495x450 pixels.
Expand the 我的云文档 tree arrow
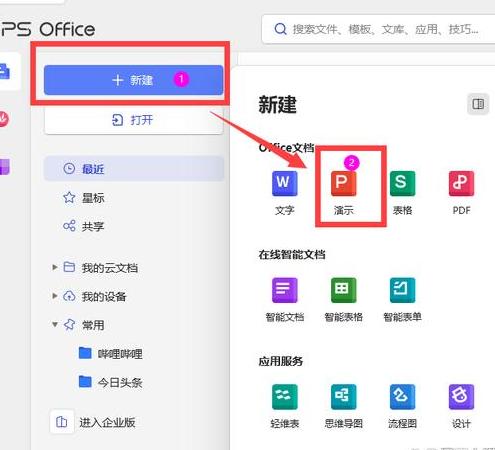[55, 267]
